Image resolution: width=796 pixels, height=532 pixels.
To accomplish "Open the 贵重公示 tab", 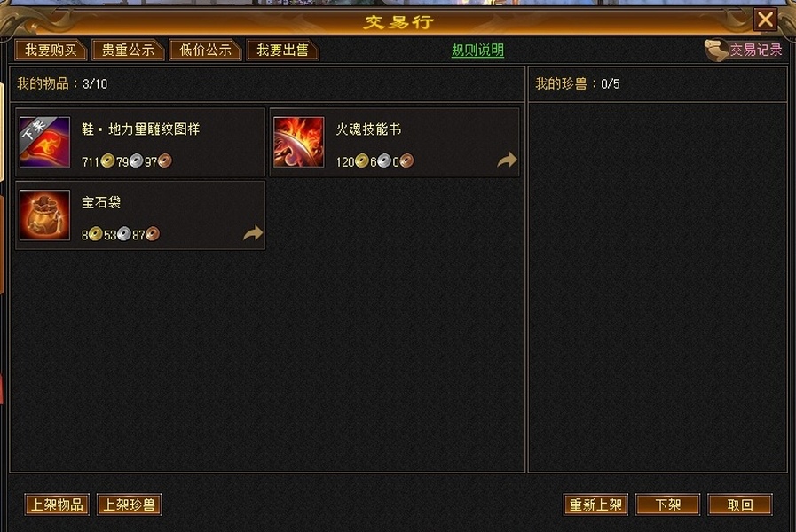I will click(128, 51).
